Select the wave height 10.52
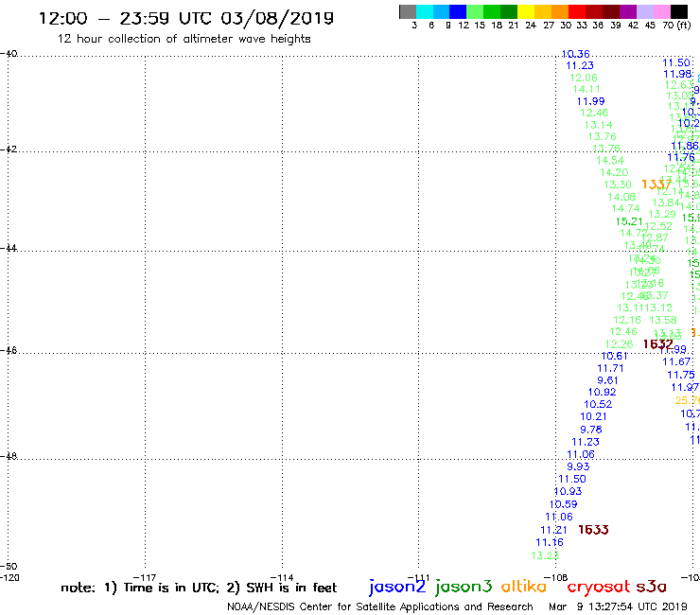The image size is (700, 615). [x=598, y=404]
